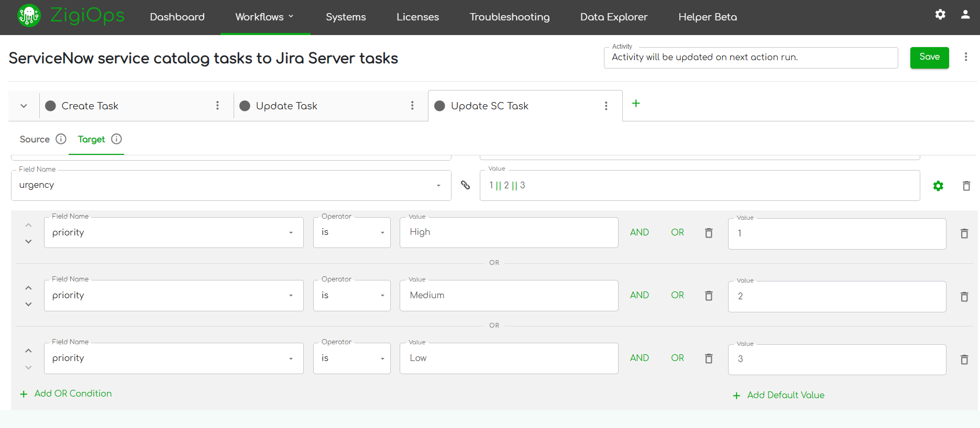Screen dimensions: 980x428
Task: Delete the mapped value 2 row
Action: (964, 297)
